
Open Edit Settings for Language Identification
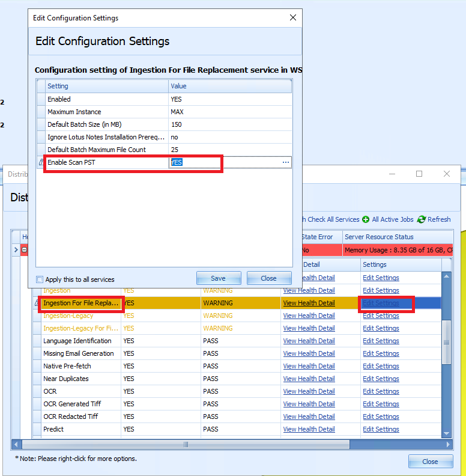[381, 341]
